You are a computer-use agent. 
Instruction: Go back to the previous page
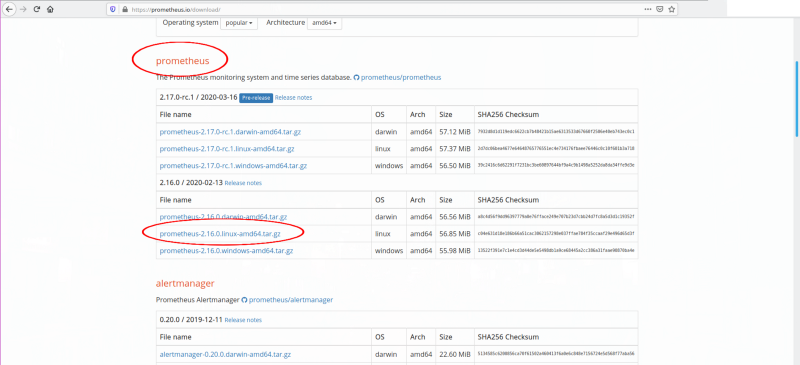click(9, 9)
